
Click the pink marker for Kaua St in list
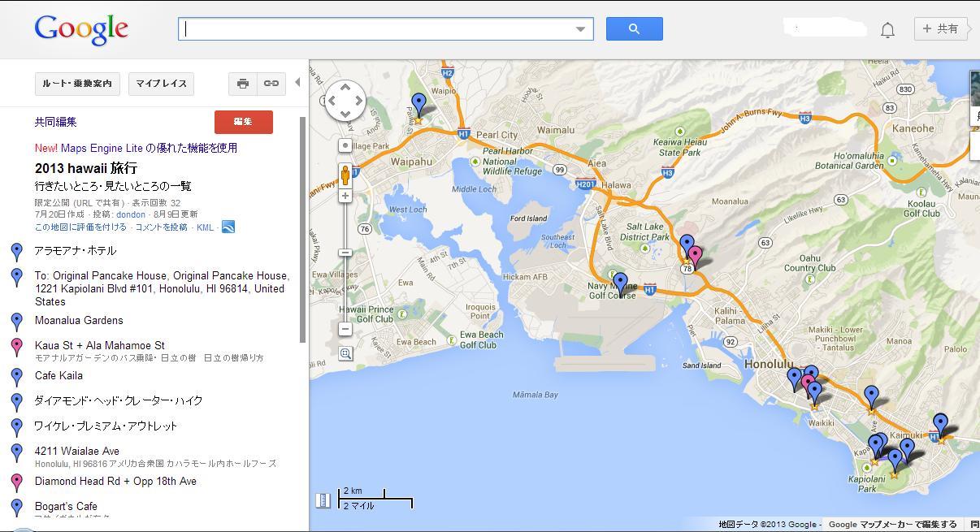(x=17, y=347)
